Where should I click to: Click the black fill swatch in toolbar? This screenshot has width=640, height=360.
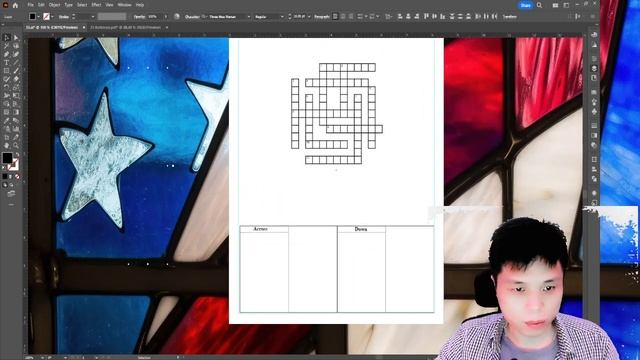(x=7, y=158)
